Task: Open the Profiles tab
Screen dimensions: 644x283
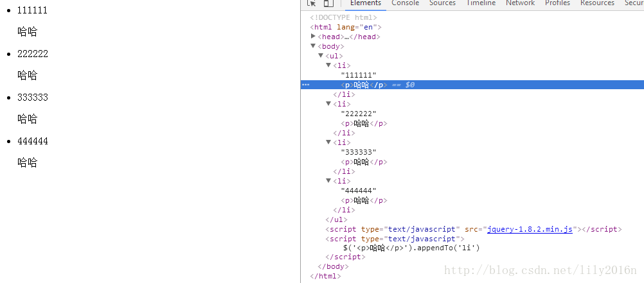Action: pyautogui.click(x=557, y=3)
